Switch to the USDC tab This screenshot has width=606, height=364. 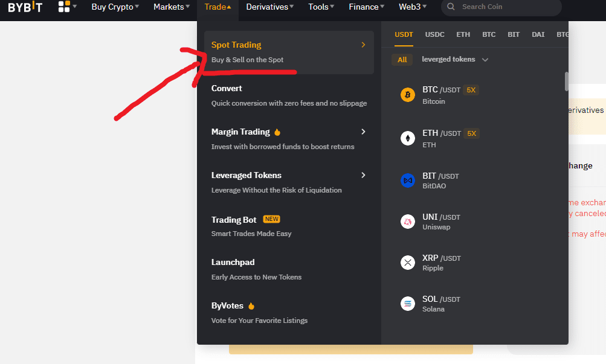(435, 35)
